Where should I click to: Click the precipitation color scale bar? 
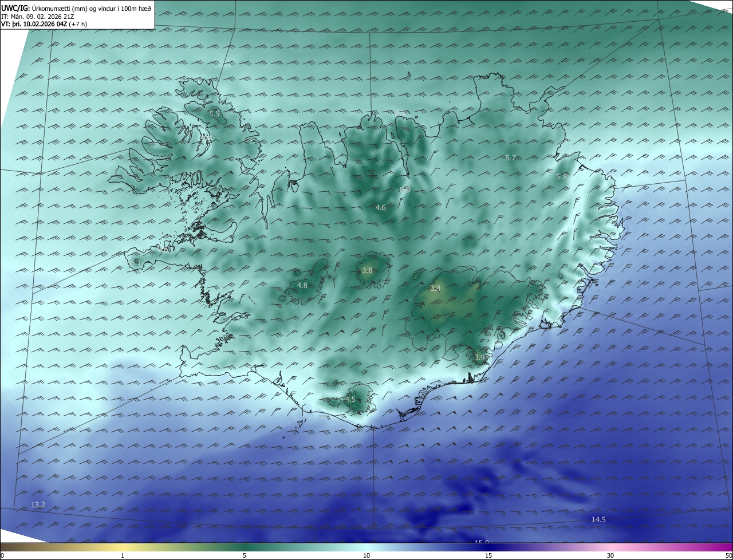click(366, 547)
